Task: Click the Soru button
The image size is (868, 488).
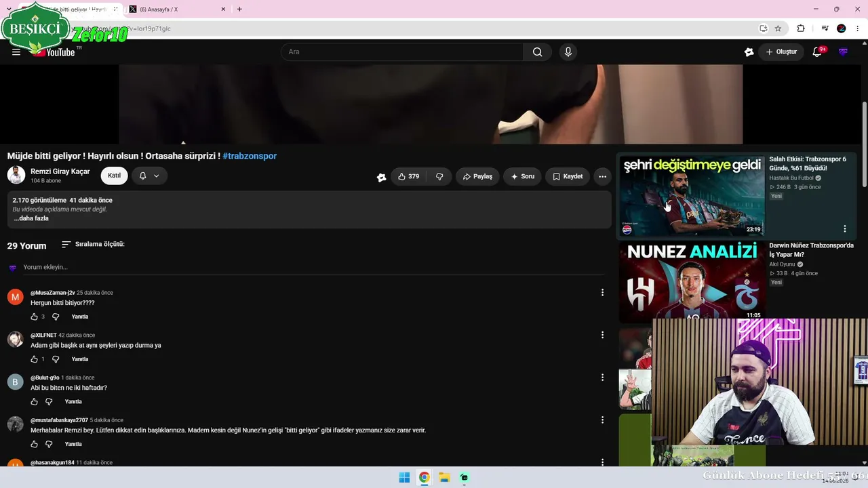Action: [523, 177]
